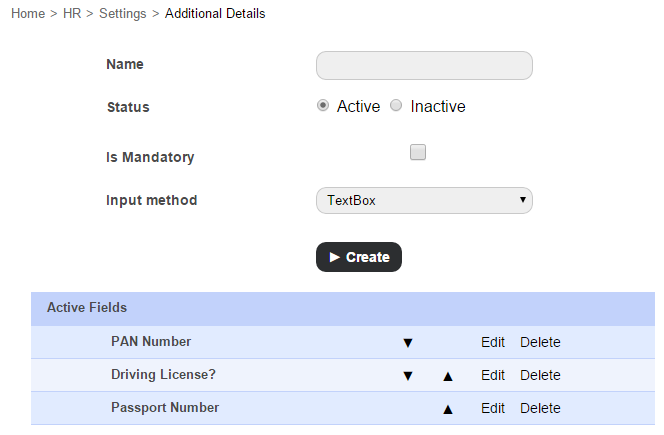
Task: Select the Inactive status radio button
Action: (x=396, y=106)
